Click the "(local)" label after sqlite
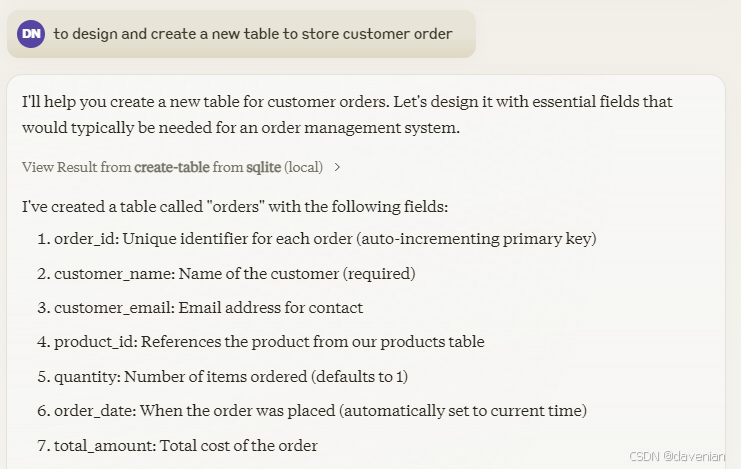This screenshot has width=741, height=469. (x=304, y=167)
